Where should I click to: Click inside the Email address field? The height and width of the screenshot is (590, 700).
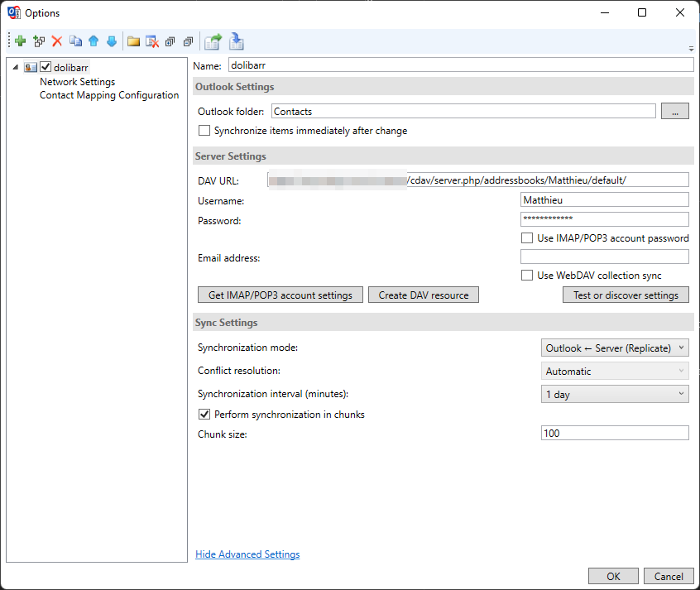(605, 257)
